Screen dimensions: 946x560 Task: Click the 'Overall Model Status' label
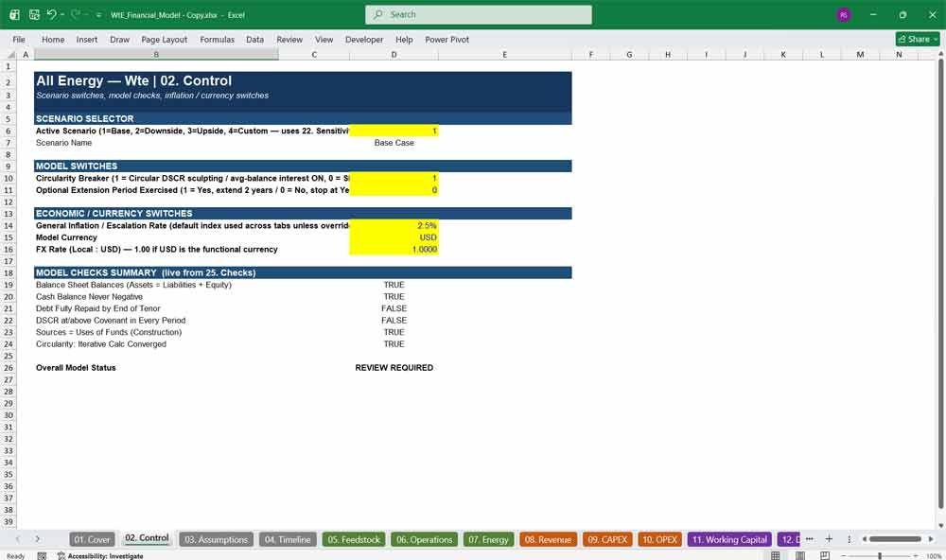tap(76, 367)
